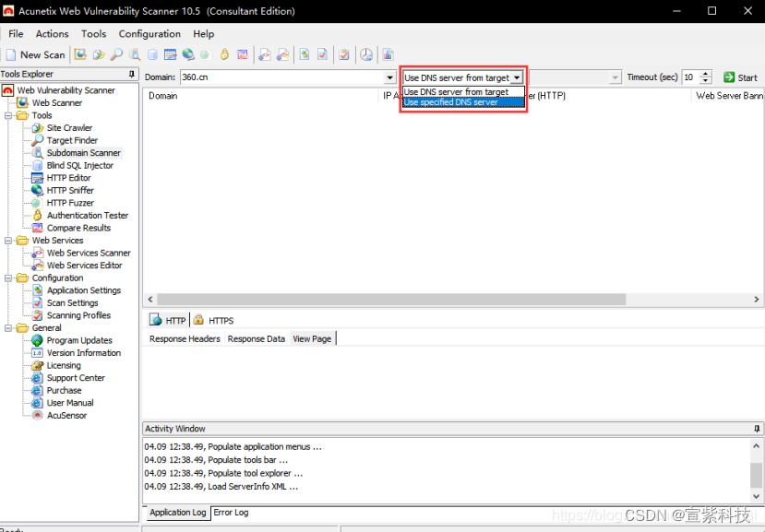Viewport: 765px width, 532px height.
Task: Click the Web Services Scanner toolbar icon
Action: pos(265,54)
